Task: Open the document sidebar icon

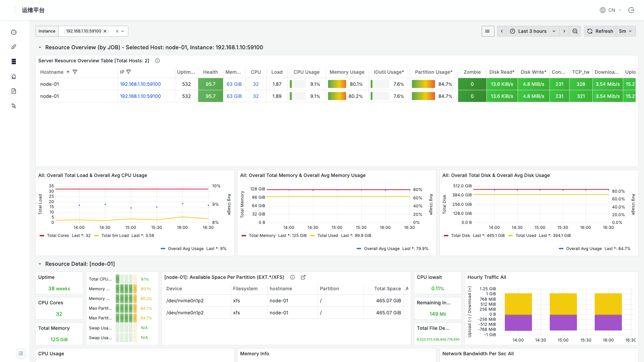Action: point(14,91)
